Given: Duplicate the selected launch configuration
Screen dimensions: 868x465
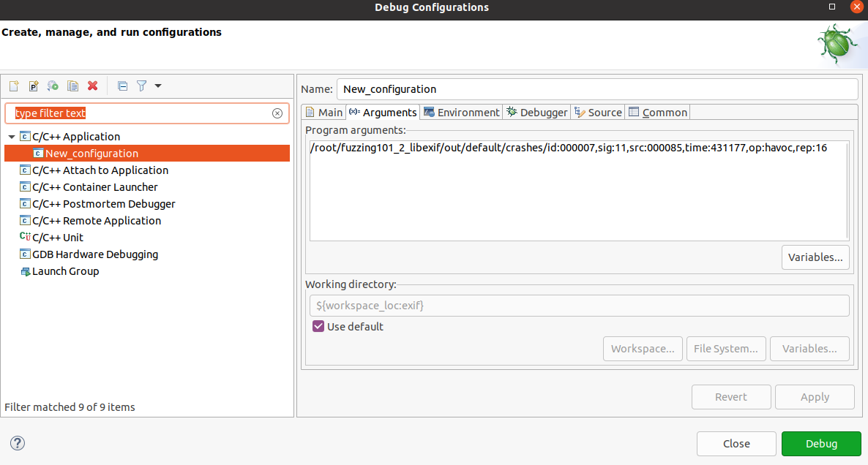Looking at the screenshot, I should coord(72,86).
